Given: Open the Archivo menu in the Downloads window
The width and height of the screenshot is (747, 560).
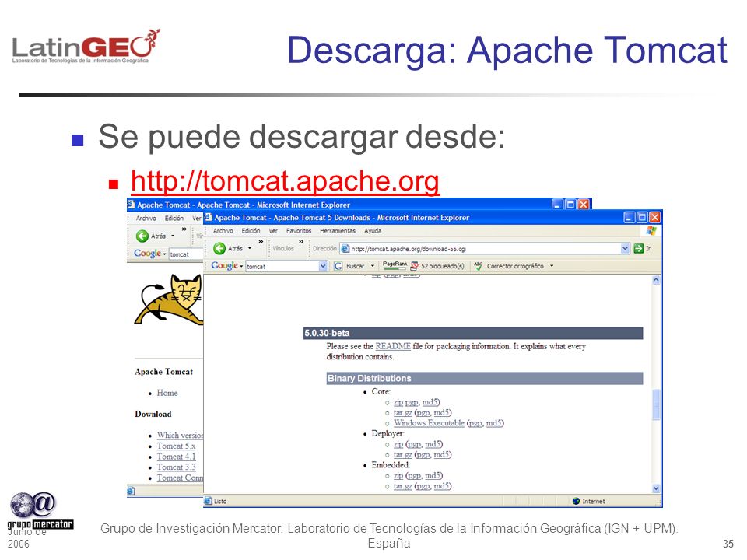Looking at the screenshot, I should [223, 231].
